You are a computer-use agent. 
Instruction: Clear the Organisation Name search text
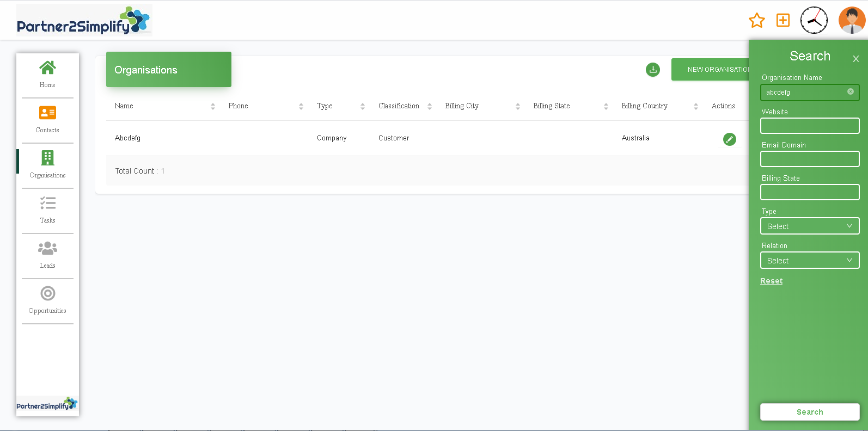click(x=850, y=92)
